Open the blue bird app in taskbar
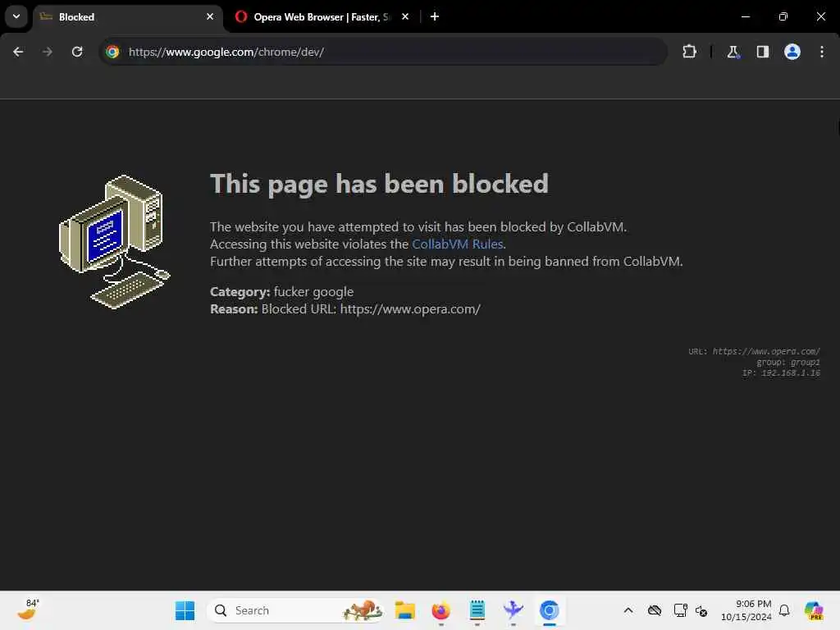 click(x=514, y=610)
